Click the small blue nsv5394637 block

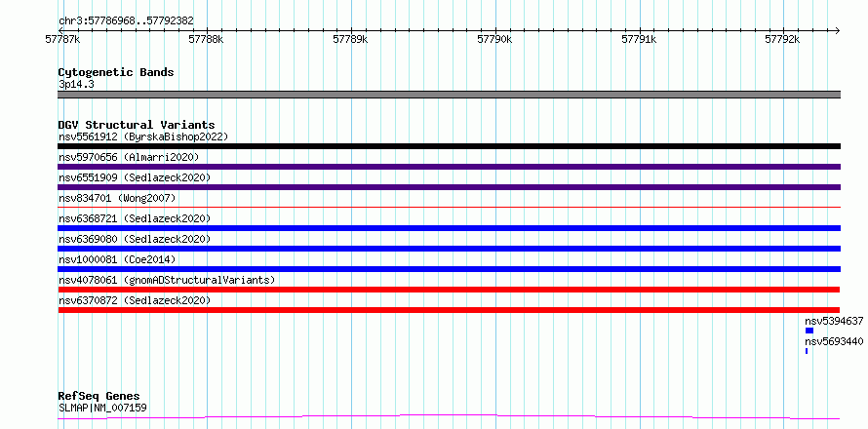click(x=809, y=331)
